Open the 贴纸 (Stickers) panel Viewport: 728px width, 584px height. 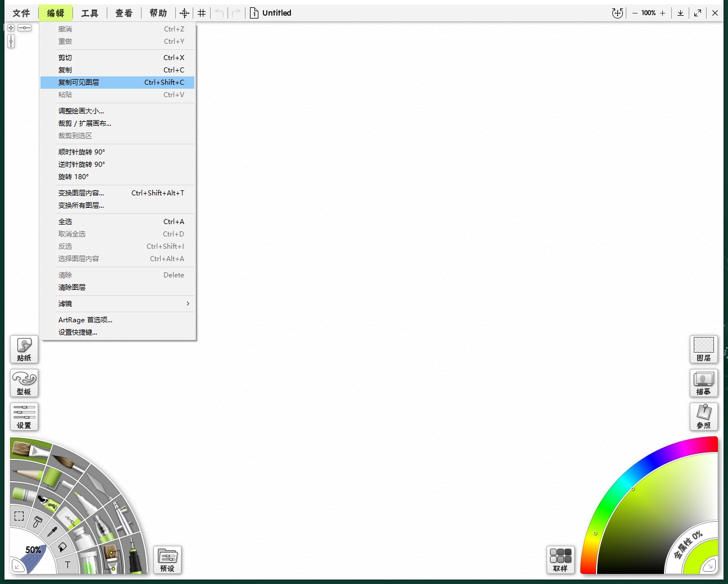(x=24, y=349)
